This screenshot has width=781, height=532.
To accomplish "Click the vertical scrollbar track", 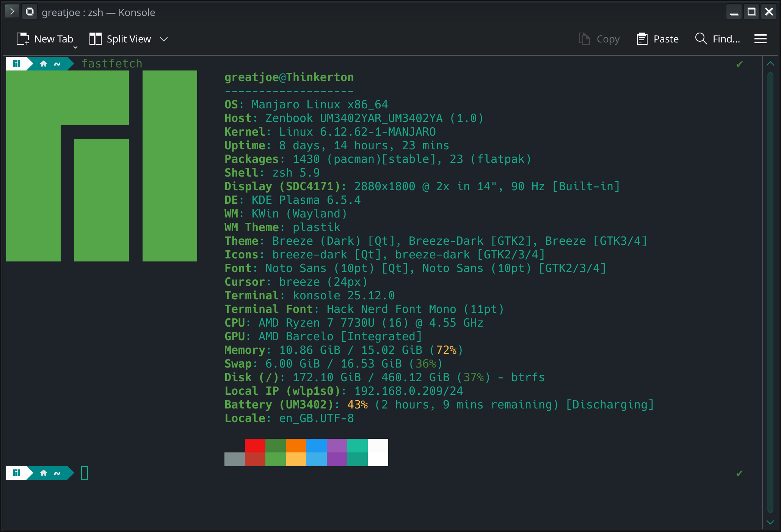I will pyautogui.click(x=770, y=292).
